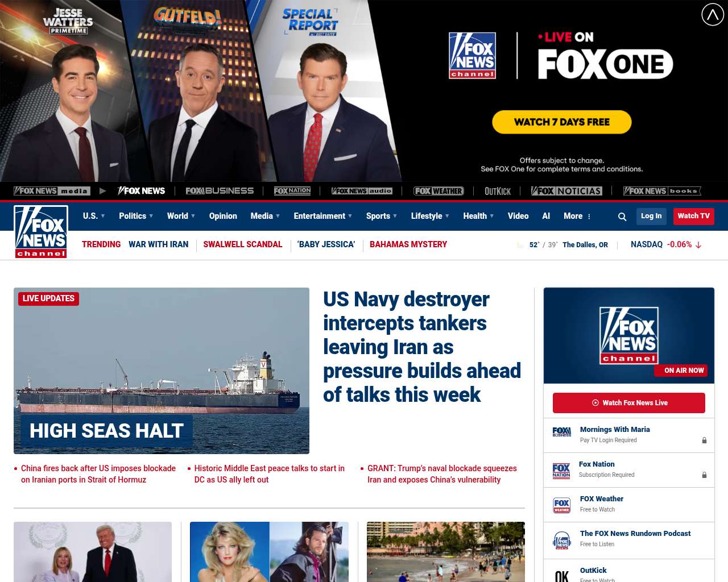The height and width of the screenshot is (582, 728).
Task: Click the weather cloud icon by temperature
Action: click(520, 245)
